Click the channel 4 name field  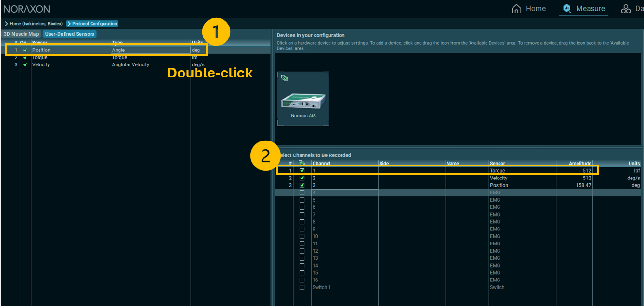click(x=344, y=192)
